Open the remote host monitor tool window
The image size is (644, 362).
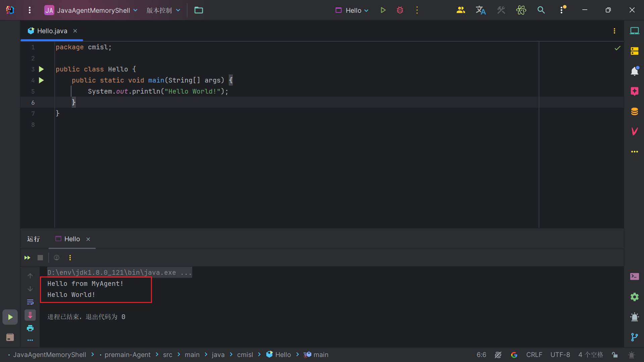coord(634,31)
